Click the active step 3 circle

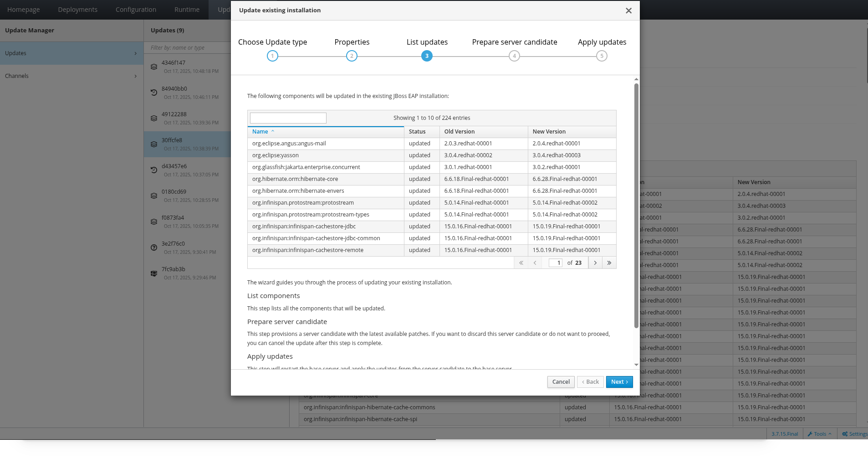point(427,56)
